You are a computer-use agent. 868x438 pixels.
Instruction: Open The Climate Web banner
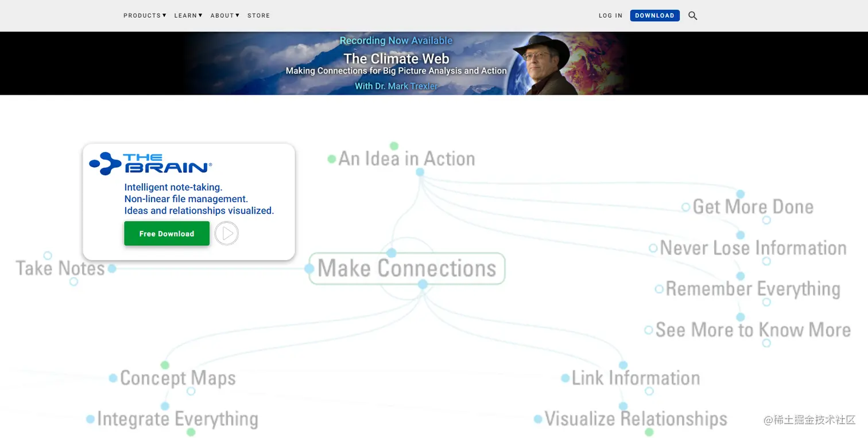(434, 63)
